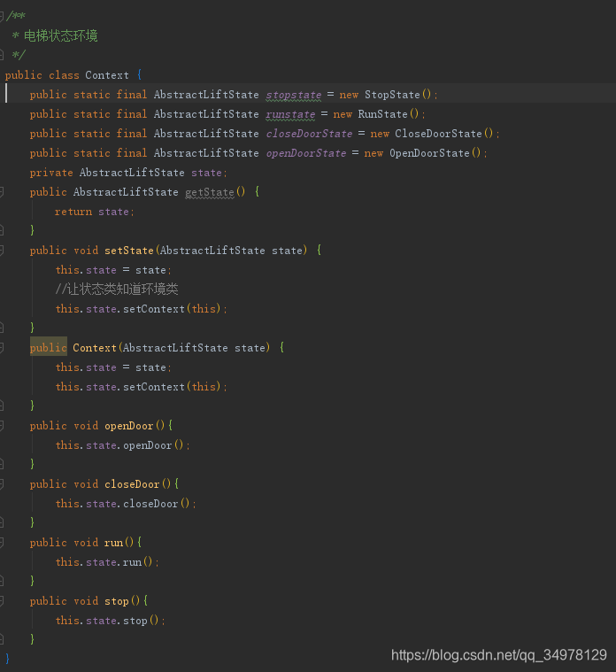Collapse the stop method fold marker
This screenshot has width=616, height=672.
pyautogui.click(x=2, y=601)
